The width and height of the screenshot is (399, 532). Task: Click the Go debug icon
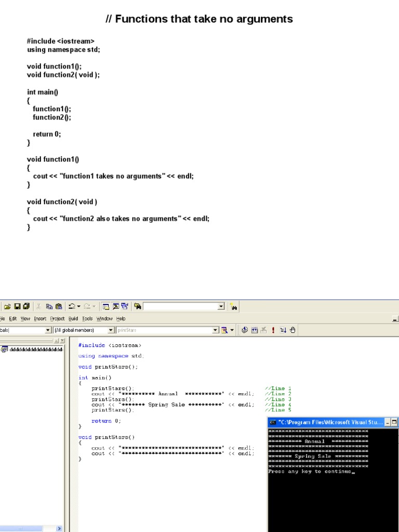[x=283, y=330]
